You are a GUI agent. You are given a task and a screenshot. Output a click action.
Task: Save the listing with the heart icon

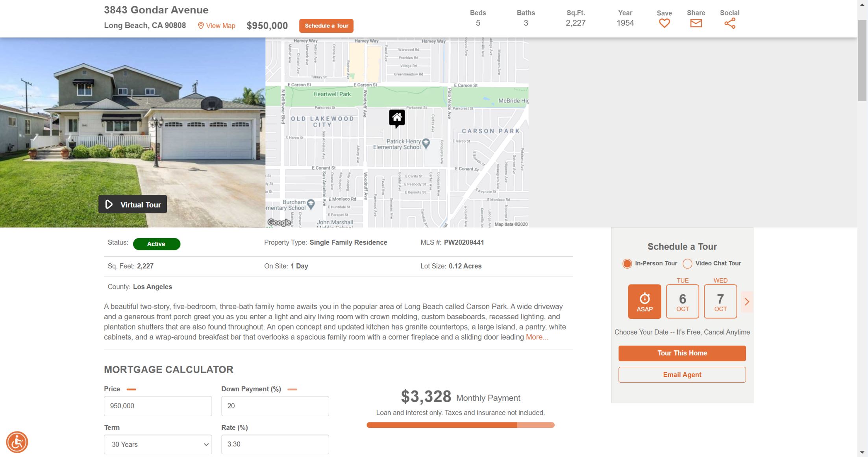pyautogui.click(x=664, y=23)
